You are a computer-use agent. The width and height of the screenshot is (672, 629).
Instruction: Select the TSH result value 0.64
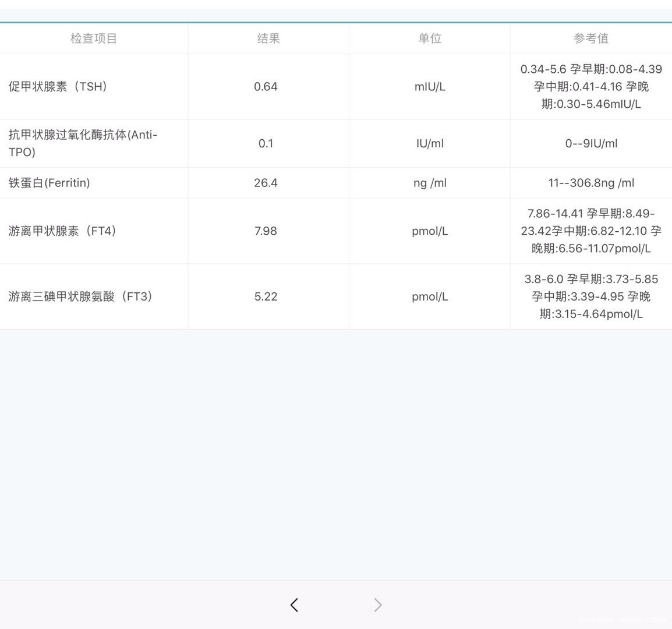[266, 86]
